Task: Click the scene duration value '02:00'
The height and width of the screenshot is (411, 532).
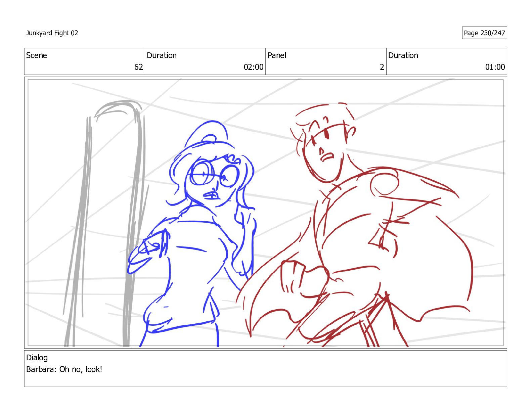Action: 254,67
